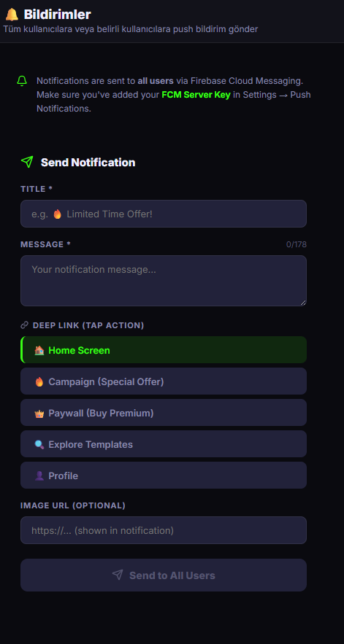Click the plane icon in Send button
Viewport: 344px width, 644px height.
118,575
